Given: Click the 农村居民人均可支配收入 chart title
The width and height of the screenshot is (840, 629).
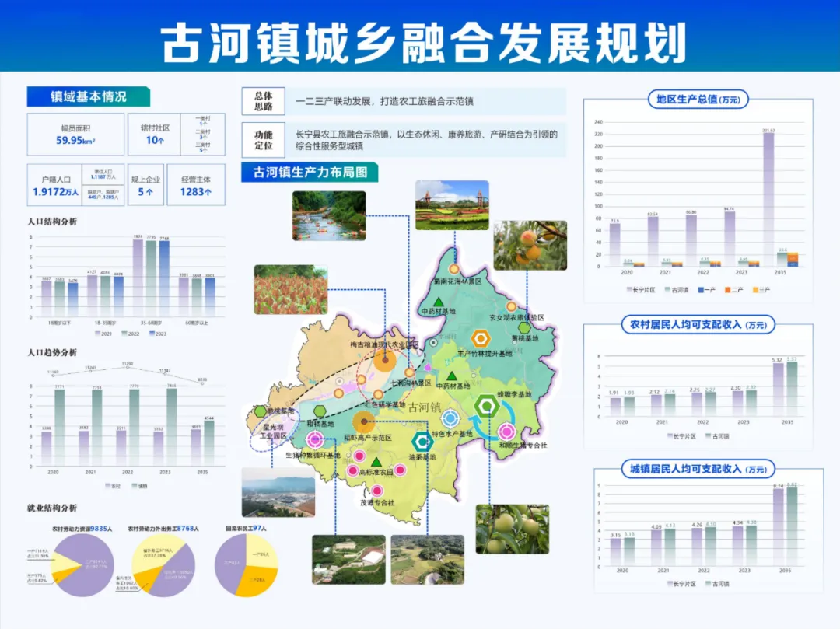Looking at the screenshot, I should coord(698,324).
